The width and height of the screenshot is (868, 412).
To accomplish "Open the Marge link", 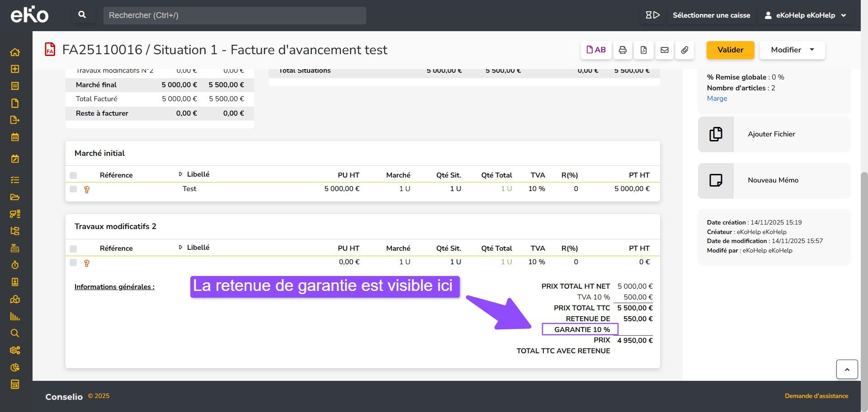I will click(717, 98).
